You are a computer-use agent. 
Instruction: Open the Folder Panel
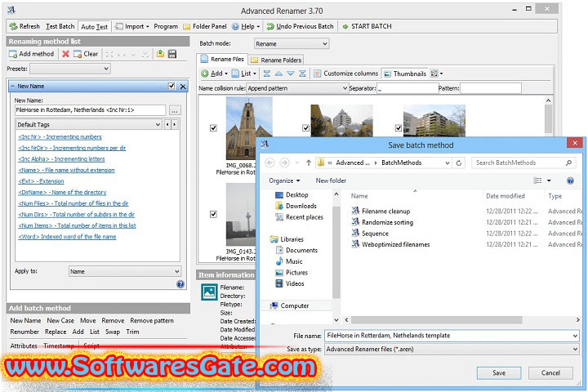click(x=205, y=26)
